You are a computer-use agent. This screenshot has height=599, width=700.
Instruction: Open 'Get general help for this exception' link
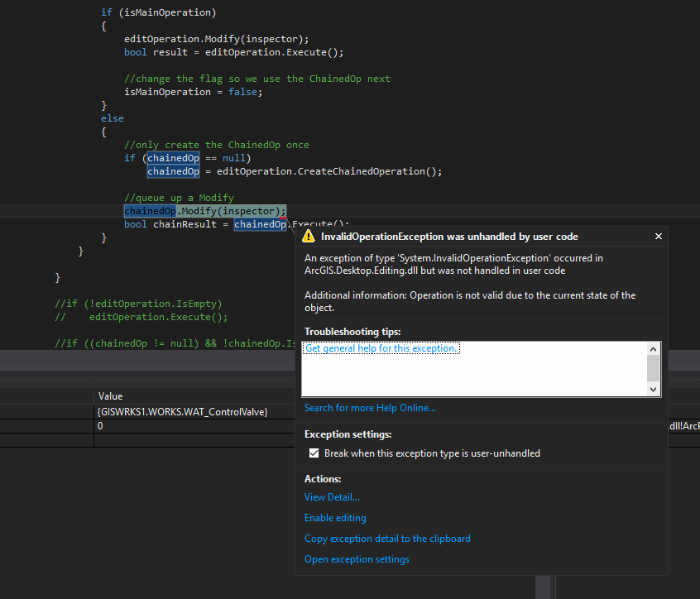(x=381, y=348)
